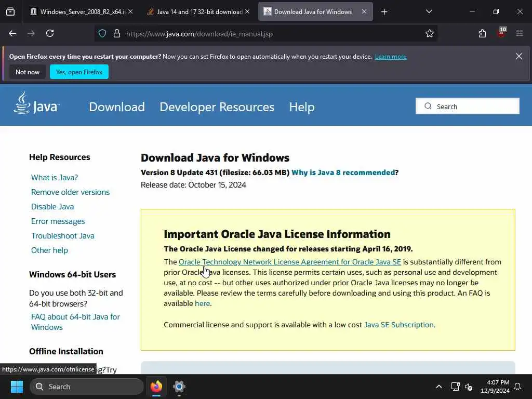Click Yes, open Firefox button
Image resolution: width=532 pixels, height=399 pixels.
click(x=79, y=72)
